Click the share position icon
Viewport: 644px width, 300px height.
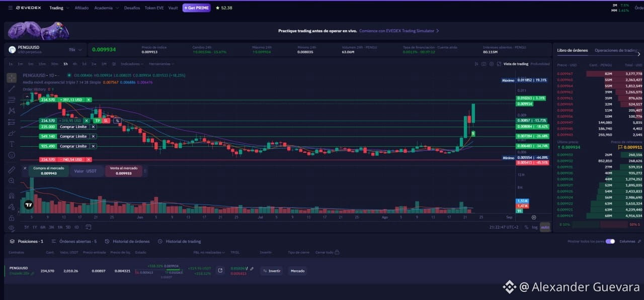pyautogui.click(x=220, y=270)
